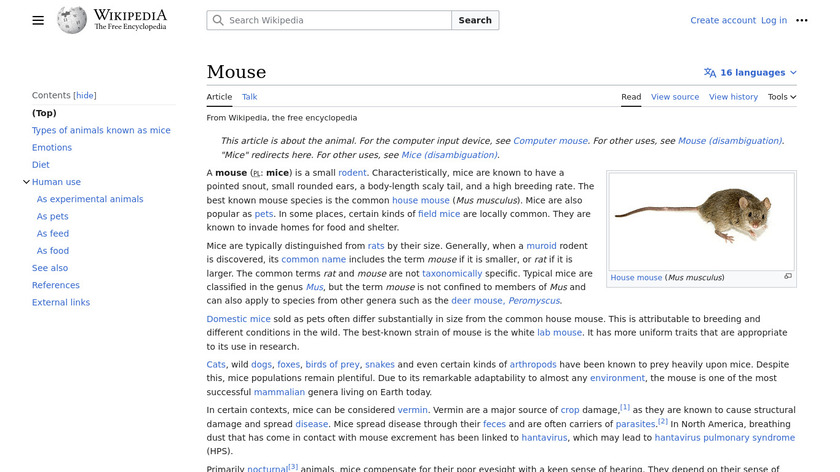840x472 pixels.
Task: Click the Create account link
Action: coord(723,20)
